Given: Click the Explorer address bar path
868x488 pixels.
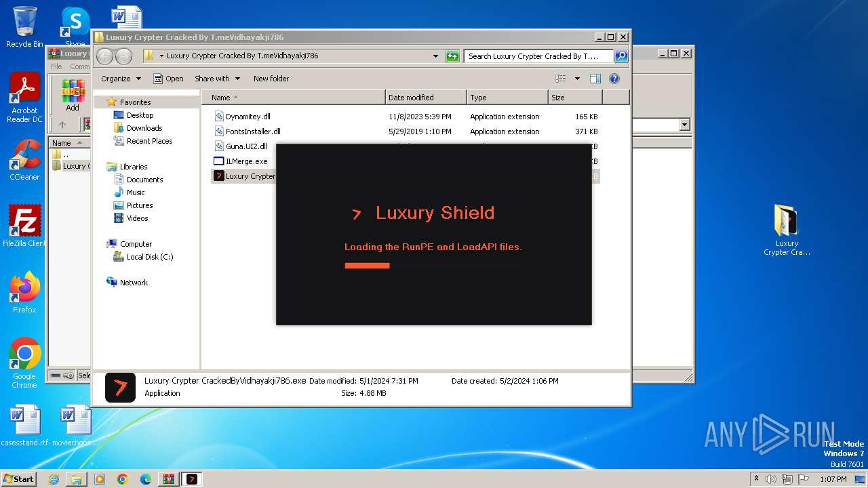Looking at the screenshot, I should coord(242,56).
